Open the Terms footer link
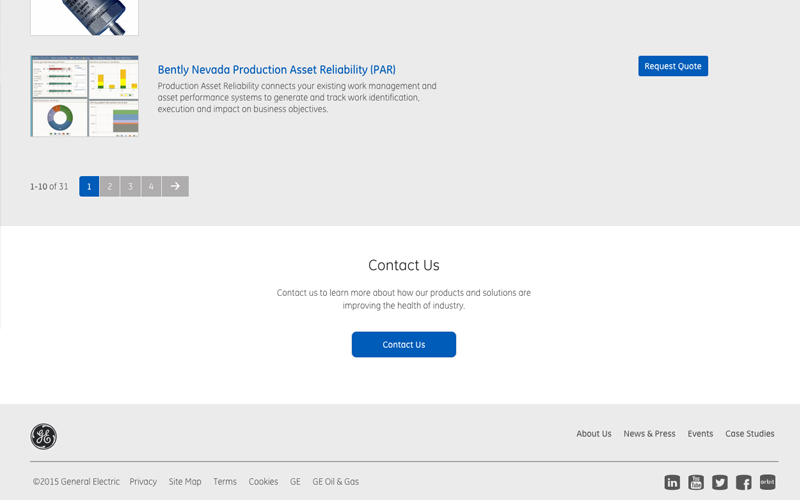This screenshot has width=800, height=500. (x=225, y=482)
